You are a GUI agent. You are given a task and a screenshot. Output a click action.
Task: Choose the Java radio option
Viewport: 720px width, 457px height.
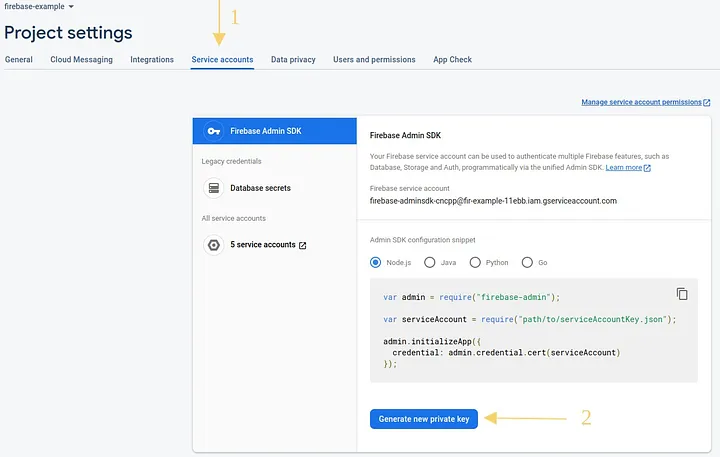[430, 262]
